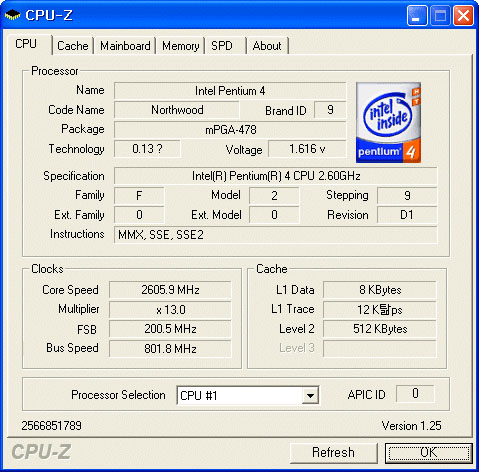Click the Name field showing Intel Pentium 4
Screen dimensions: 479x472
tap(230, 91)
